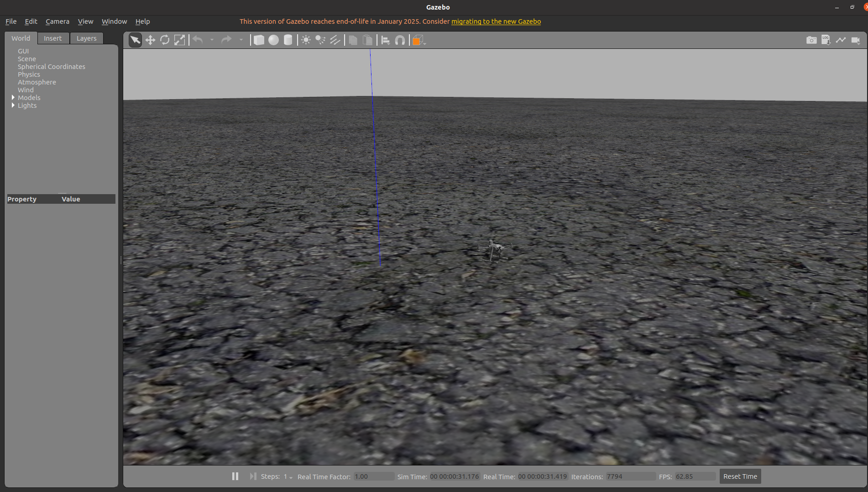Add a sphere to the world
868x492 pixels.
(273, 40)
